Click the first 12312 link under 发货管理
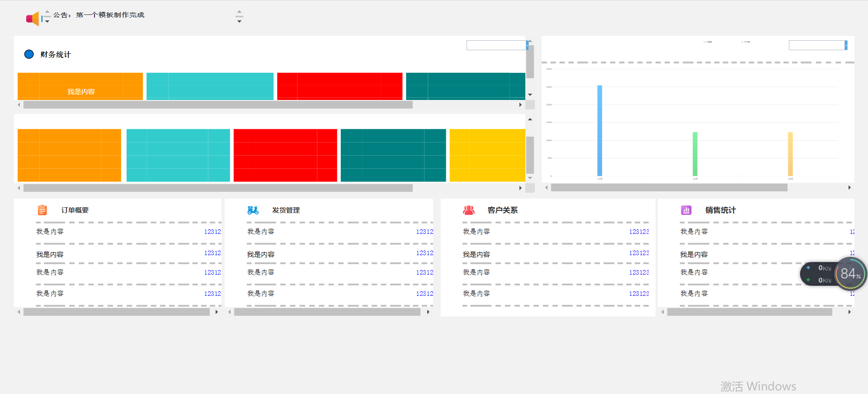The height and width of the screenshot is (394, 868). pos(425,232)
